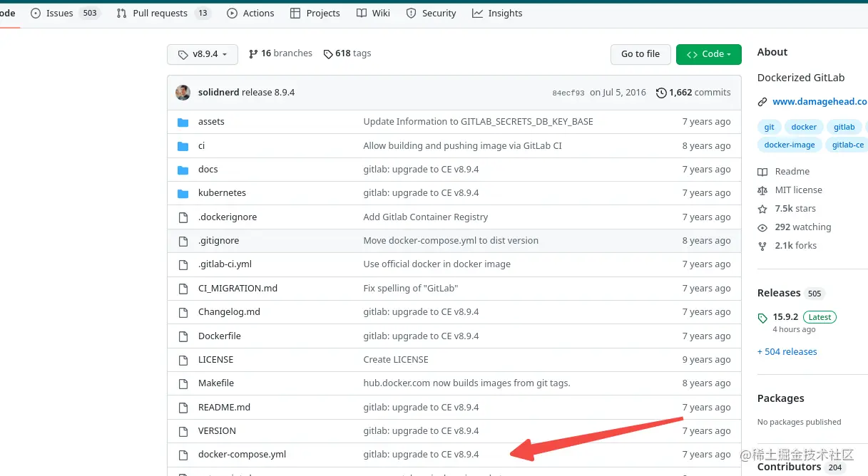Open the .gitlab-ci.yml file
Viewport: 868px width, 476px height.
click(225, 264)
